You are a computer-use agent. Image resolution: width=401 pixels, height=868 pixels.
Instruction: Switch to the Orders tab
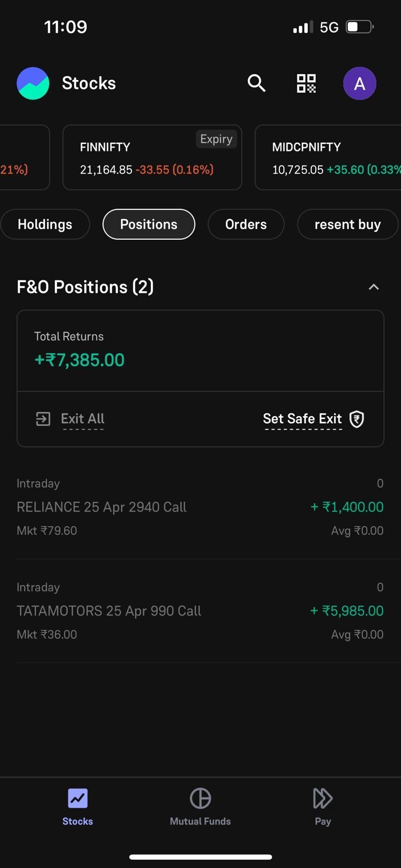[246, 225]
